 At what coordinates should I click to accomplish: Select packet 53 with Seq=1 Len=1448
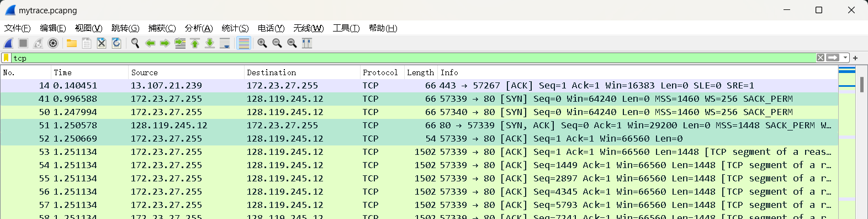(419, 152)
